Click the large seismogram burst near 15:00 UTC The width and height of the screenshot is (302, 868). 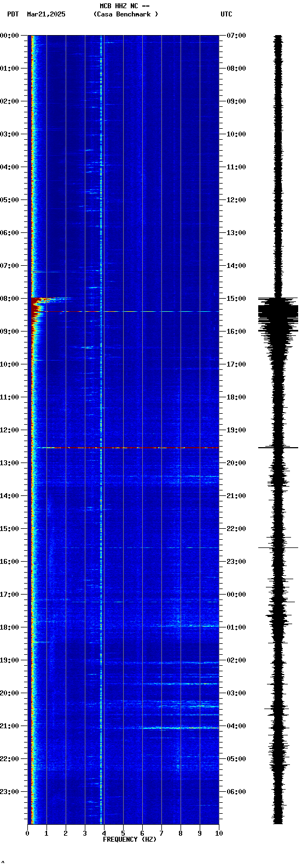278,314
